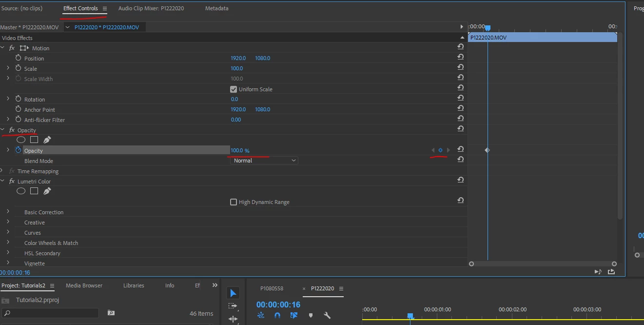
Task: Open the Blend Mode Normal dropdown
Action: 264,161
